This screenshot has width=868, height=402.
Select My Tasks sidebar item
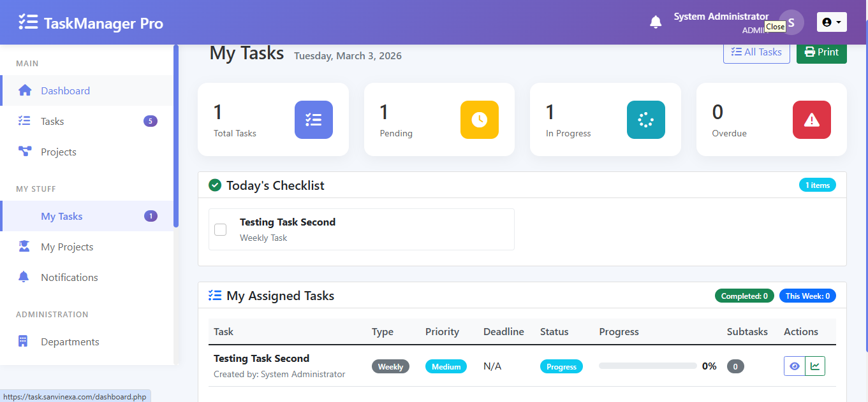pyautogui.click(x=61, y=216)
